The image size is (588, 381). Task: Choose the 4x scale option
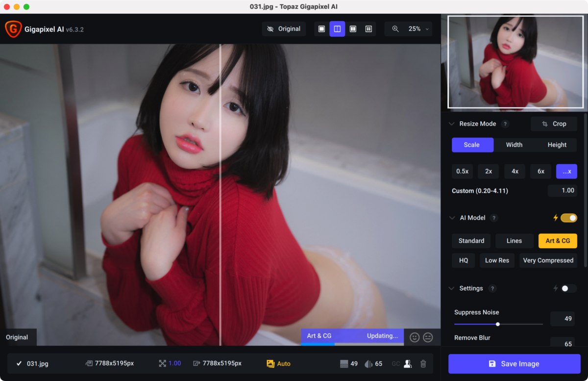(x=515, y=171)
